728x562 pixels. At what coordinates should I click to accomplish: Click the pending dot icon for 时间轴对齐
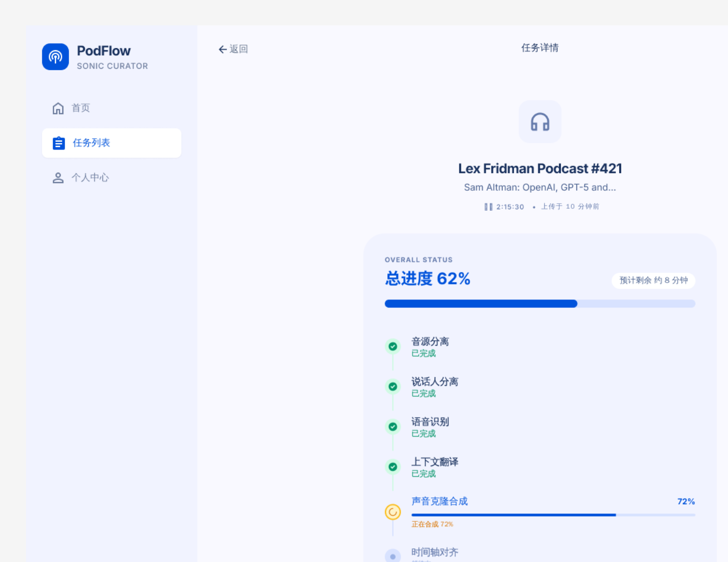(x=393, y=556)
